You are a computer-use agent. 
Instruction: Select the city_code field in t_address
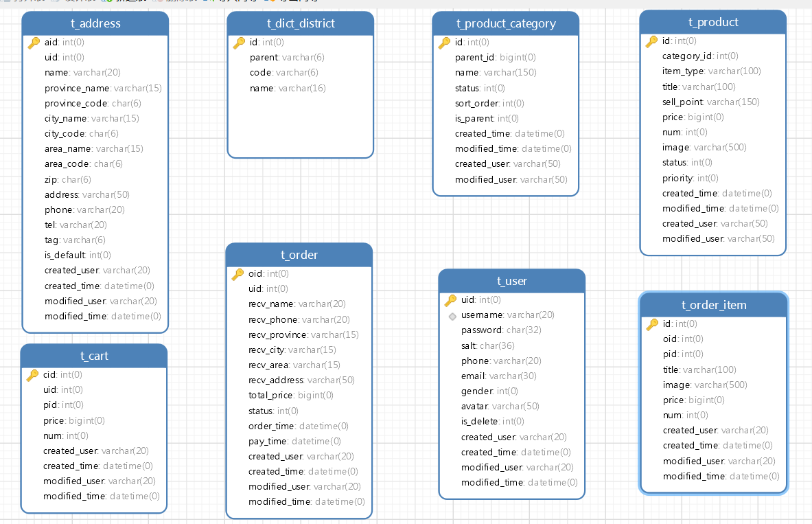[81, 133]
